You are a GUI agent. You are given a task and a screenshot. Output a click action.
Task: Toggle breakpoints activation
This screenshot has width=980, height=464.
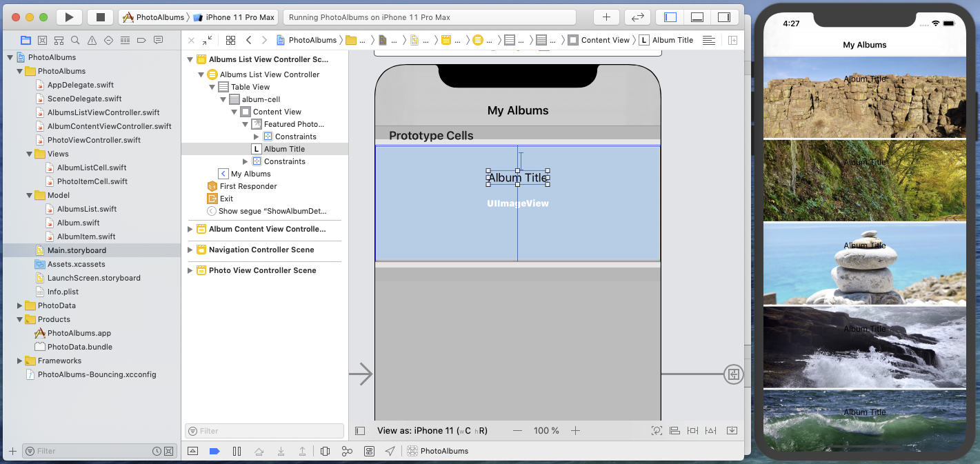tap(214, 451)
